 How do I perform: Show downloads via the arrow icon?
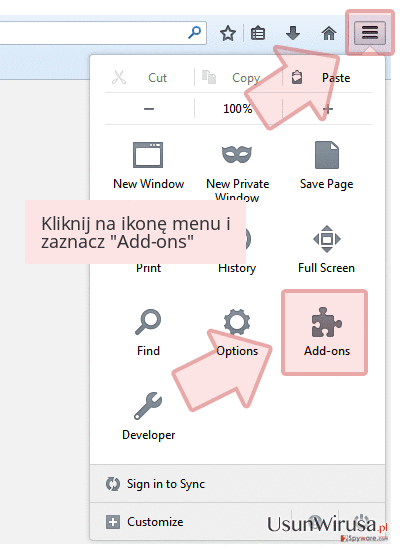pos(293,33)
